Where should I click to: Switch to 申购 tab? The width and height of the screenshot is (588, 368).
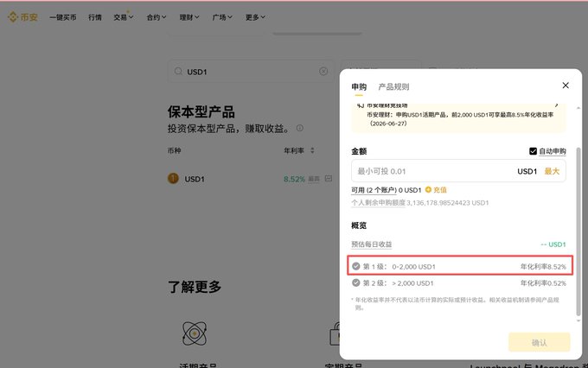[359, 87]
